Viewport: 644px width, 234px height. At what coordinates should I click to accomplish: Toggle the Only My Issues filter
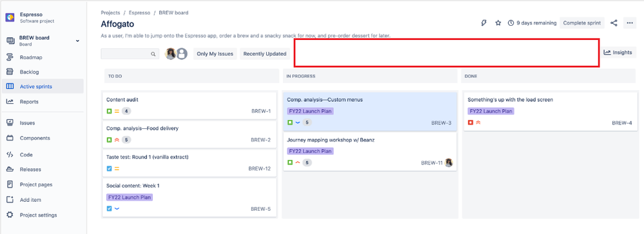(x=215, y=54)
